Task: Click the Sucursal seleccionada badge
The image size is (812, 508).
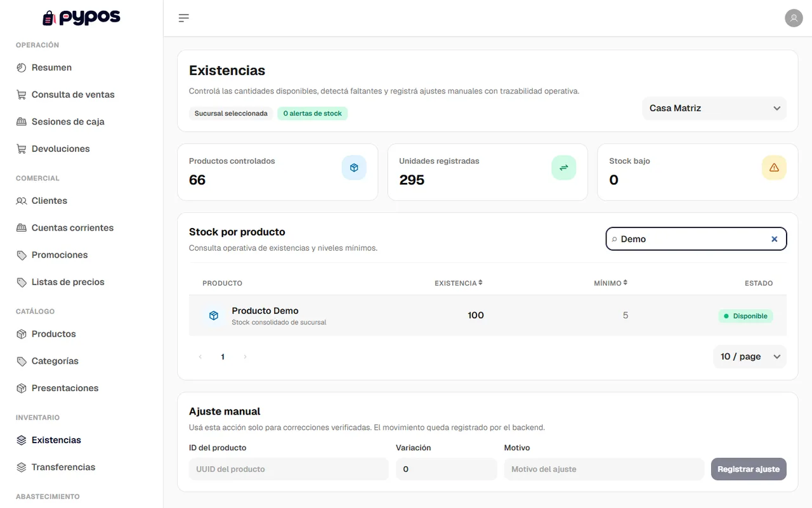Action: [231, 114]
